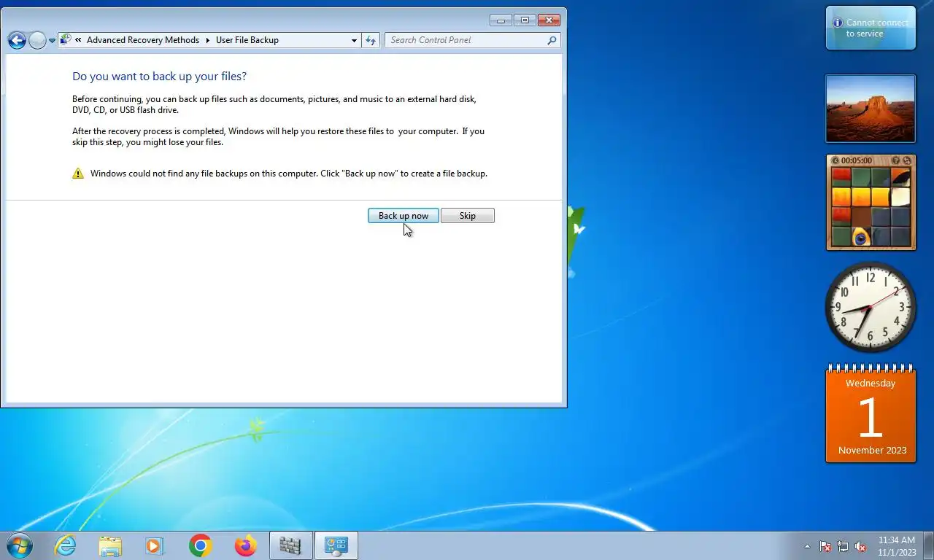The width and height of the screenshot is (934, 560).
Task: Show the picture puzzle solution question-mark icon
Action: coord(896,160)
